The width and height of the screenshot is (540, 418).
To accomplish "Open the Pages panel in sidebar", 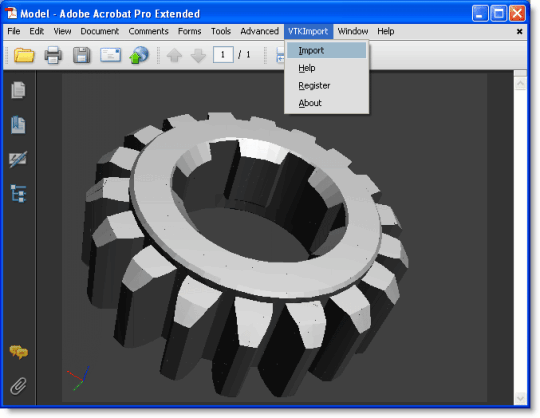I will pyautogui.click(x=18, y=90).
